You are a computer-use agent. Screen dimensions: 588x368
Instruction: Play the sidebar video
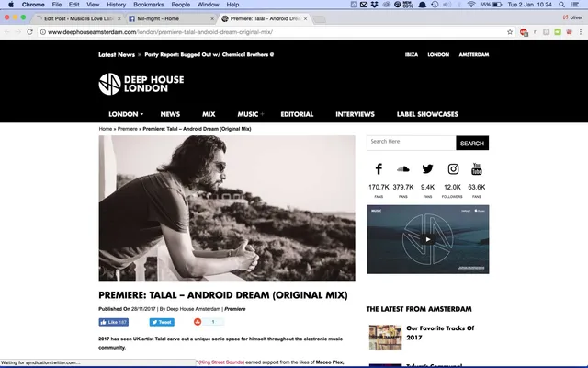[428, 239]
